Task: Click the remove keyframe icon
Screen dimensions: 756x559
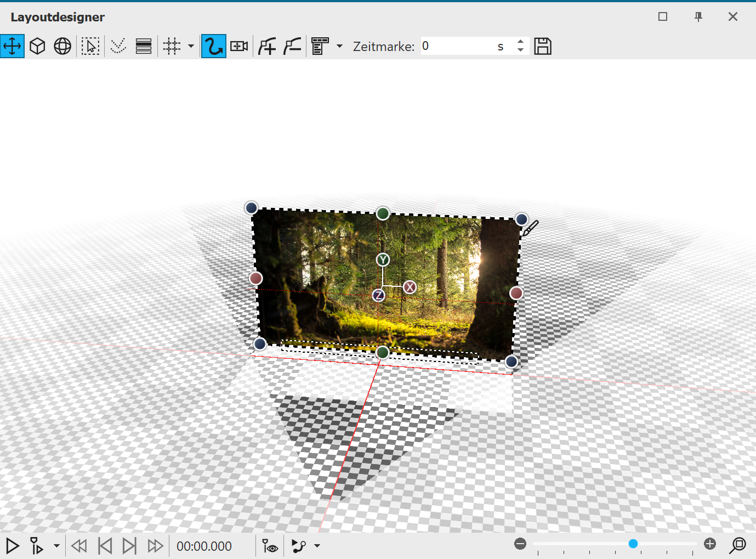Action: tap(292, 46)
